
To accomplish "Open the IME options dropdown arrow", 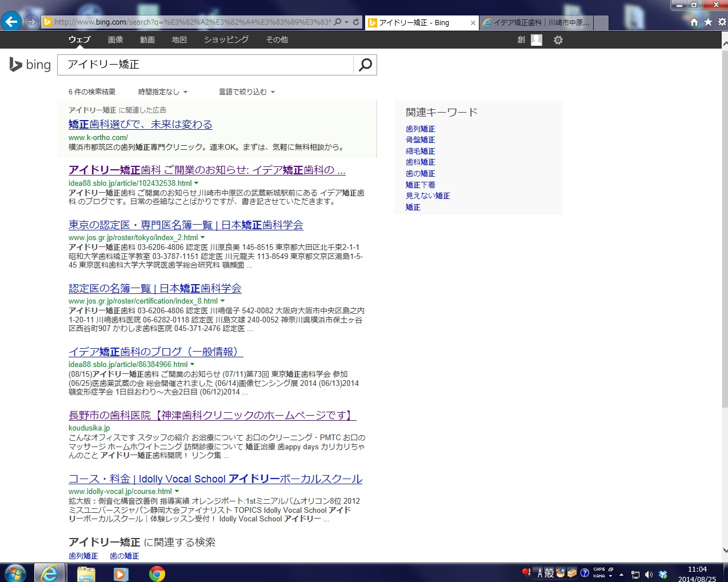I will [611, 576].
